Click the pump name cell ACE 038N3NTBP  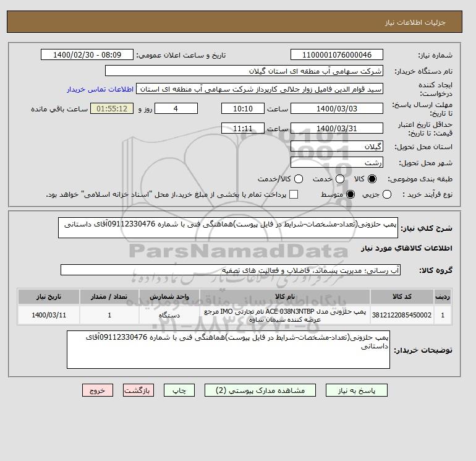point(285,315)
